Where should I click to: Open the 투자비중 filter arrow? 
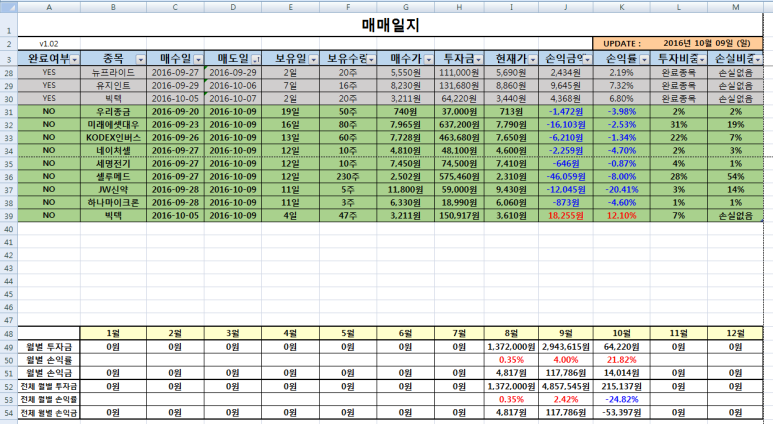point(702,60)
